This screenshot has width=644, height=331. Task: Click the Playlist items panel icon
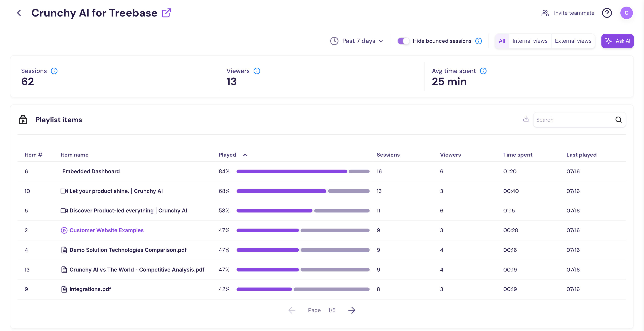coord(23,120)
